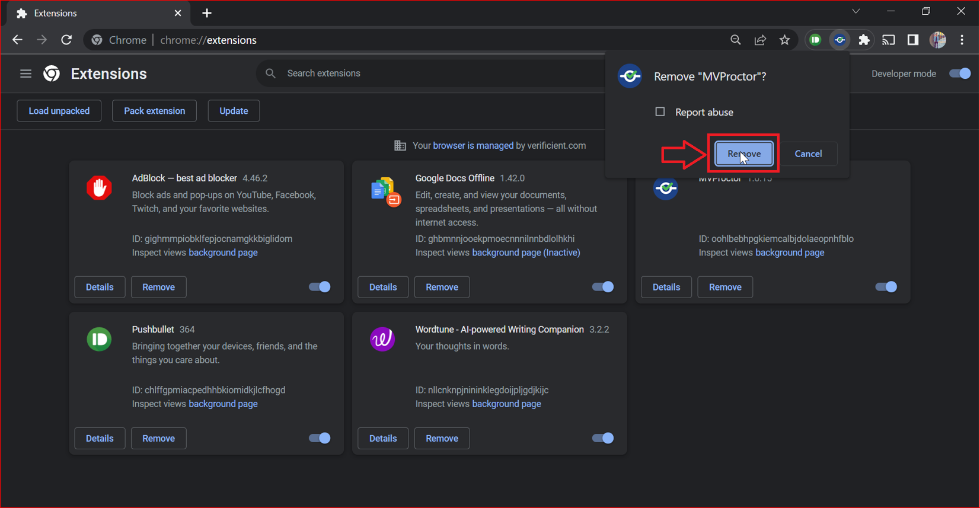Bookmark this tab with the star icon

coord(785,40)
